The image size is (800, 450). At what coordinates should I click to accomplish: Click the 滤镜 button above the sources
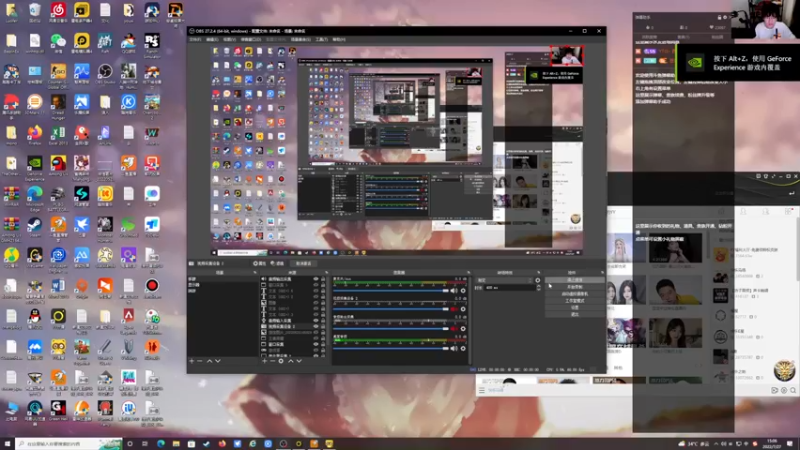[x=278, y=263]
